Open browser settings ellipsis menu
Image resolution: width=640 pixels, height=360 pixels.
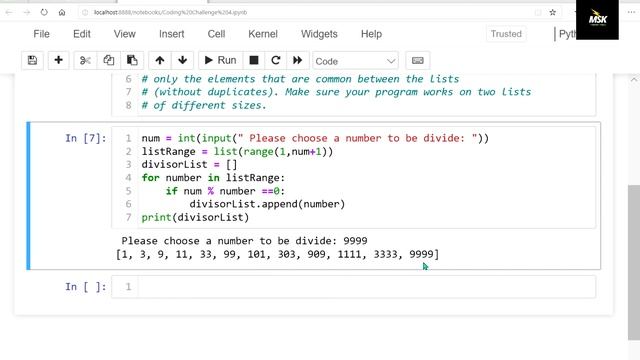coord(631,12)
